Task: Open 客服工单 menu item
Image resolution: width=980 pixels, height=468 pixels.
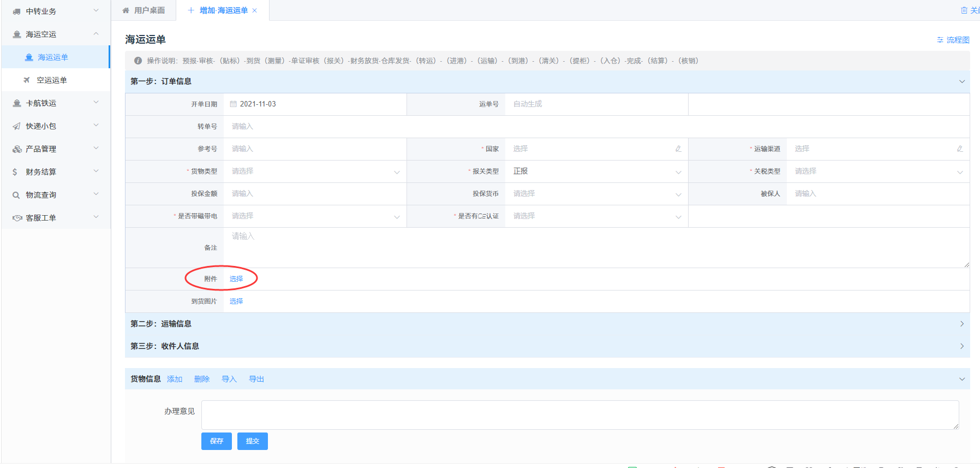Action: coord(55,218)
